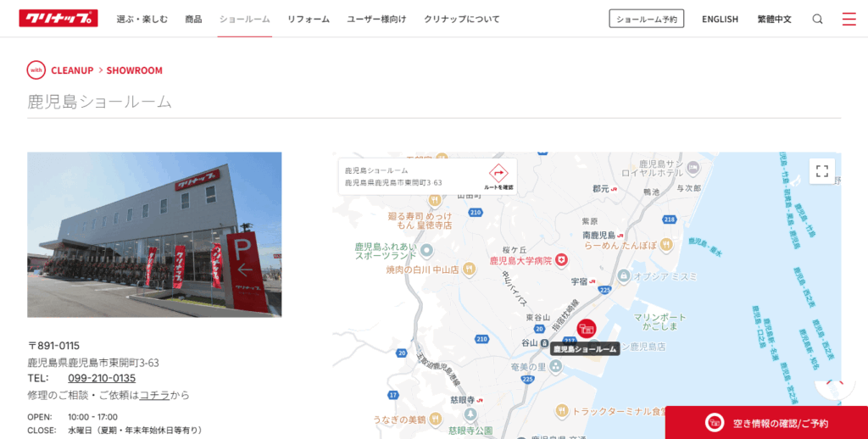Click the opening hours 10:00 - 17:00

[x=92, y=417]
